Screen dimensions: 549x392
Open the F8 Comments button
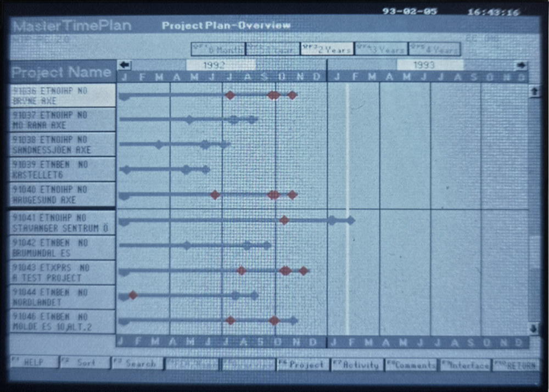[x=411, y=365]
